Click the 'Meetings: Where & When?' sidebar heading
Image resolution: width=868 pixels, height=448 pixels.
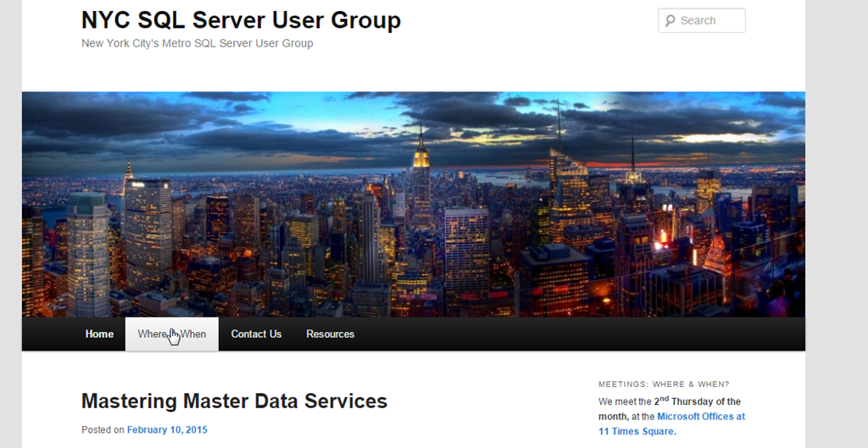pyautogui.click(x=664, y=384)
